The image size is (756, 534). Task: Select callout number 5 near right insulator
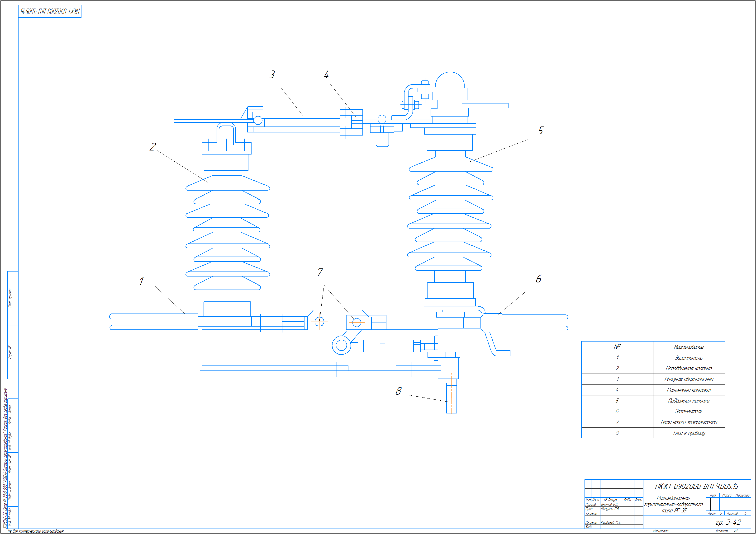(541, 131)
